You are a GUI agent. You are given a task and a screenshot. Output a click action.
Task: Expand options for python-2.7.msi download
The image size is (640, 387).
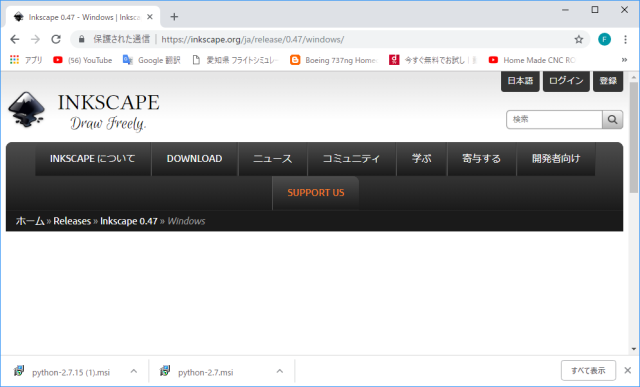click(280, 371)
